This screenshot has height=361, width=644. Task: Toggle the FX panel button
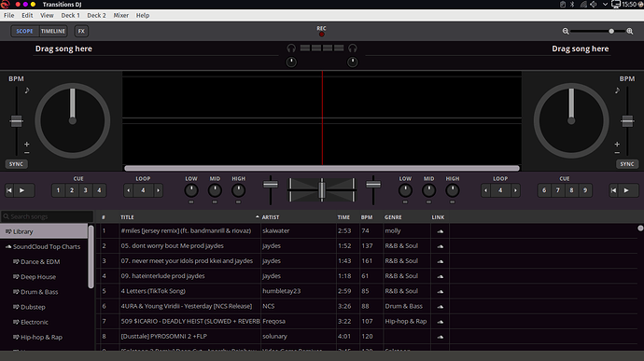click(81, 31)
